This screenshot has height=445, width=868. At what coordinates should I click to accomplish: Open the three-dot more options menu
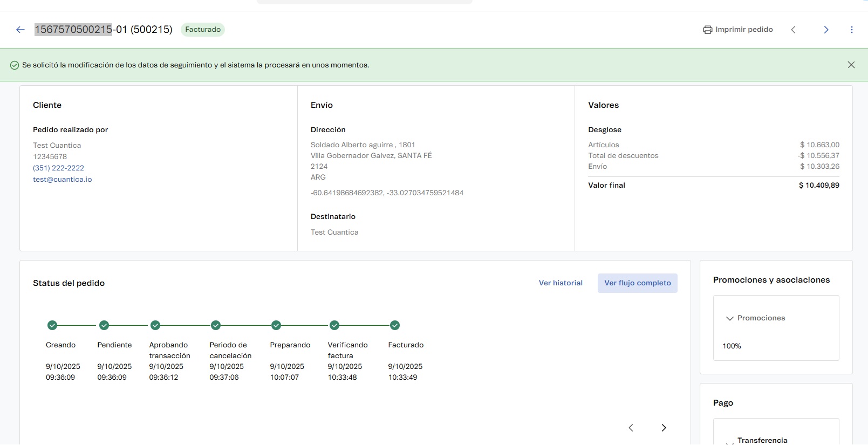pyautogui.click(x=852, y=30)
